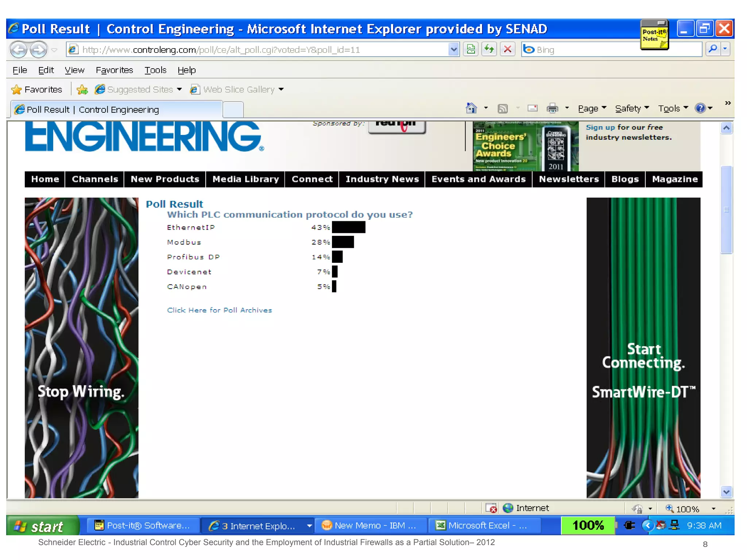
Task: Click the Post-it Notes icon
Action: point(654,35)
